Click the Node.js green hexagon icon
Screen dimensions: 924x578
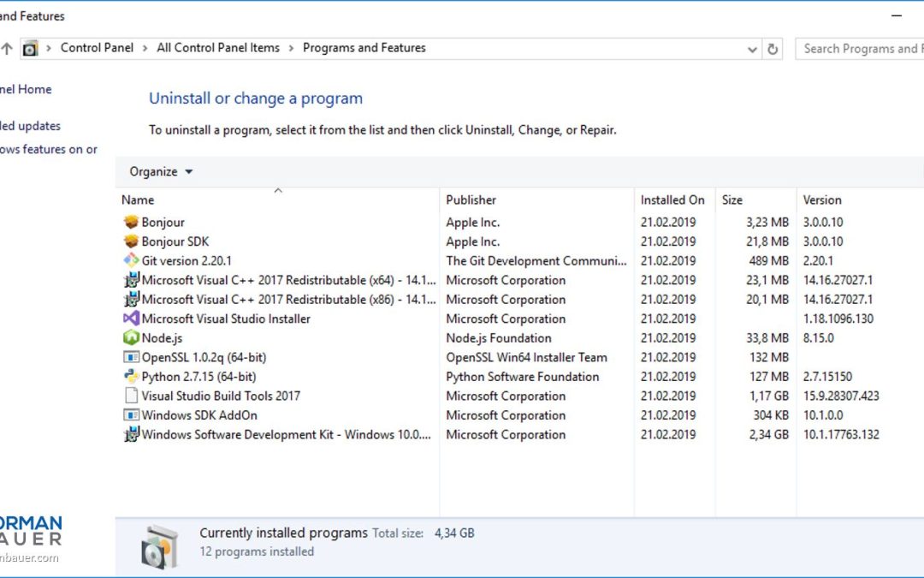point(131,338)
